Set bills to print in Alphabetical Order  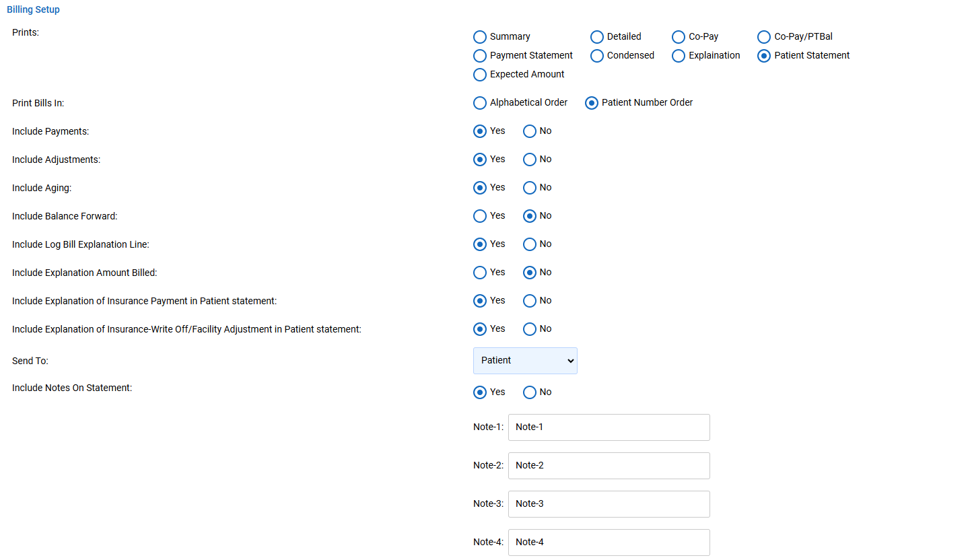click(x=480, y=103)
